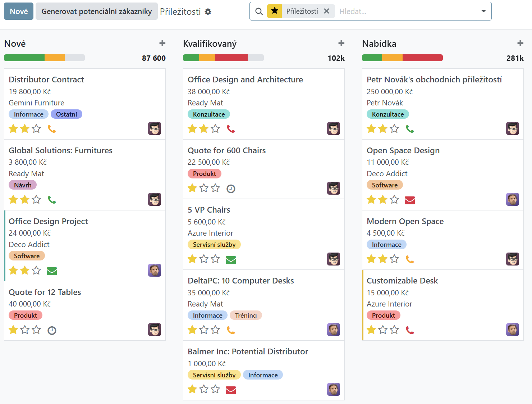Click the Nové button to create an opportunity
Viewport: 532px width, 404px height.
pos(19,11)
